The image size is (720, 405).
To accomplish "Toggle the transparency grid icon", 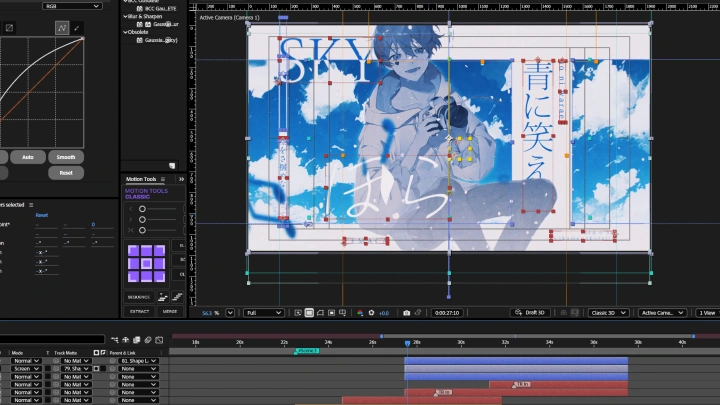I will pos(309,313).
